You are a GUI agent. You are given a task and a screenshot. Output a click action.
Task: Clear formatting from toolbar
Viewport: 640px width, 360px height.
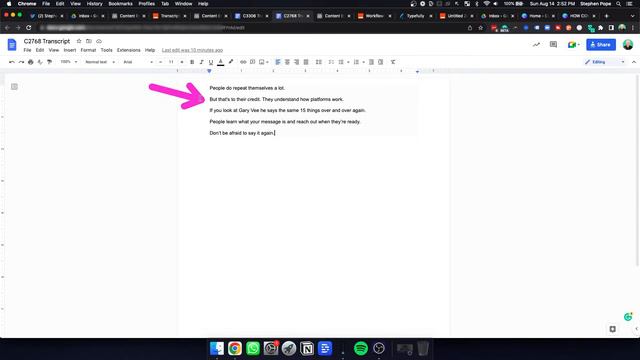tap(393, 62)
